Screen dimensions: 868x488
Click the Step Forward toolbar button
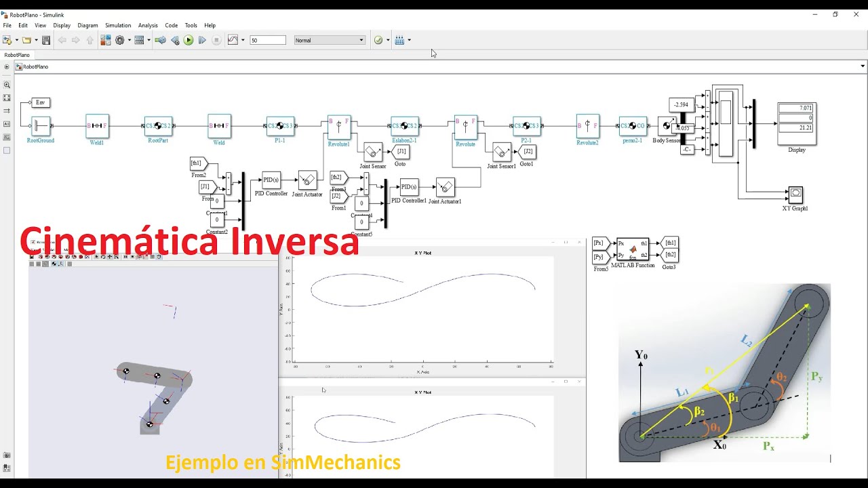click(202, 40)
